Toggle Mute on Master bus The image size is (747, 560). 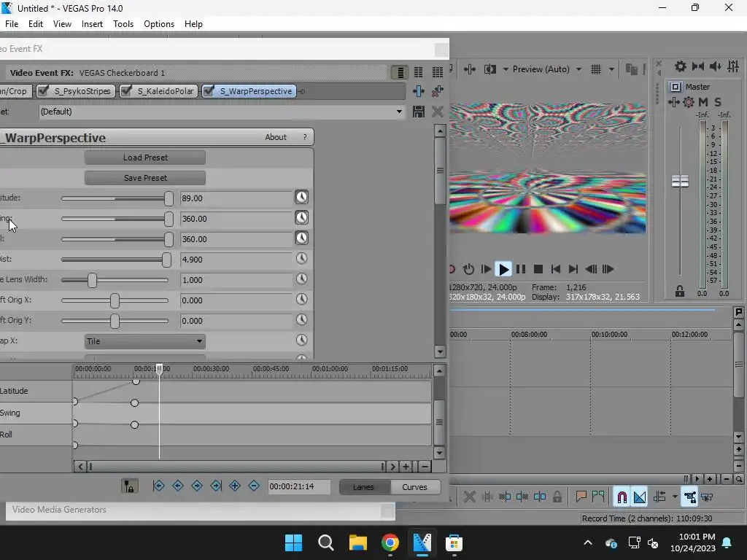tap(703, 102)
